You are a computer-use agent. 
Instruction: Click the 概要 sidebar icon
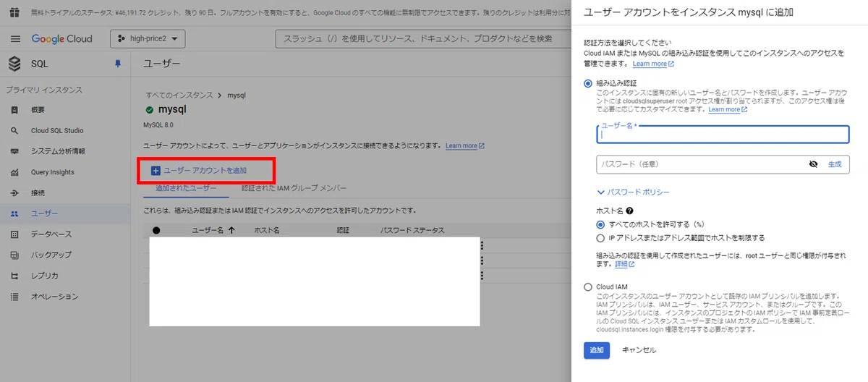point(14,110)
